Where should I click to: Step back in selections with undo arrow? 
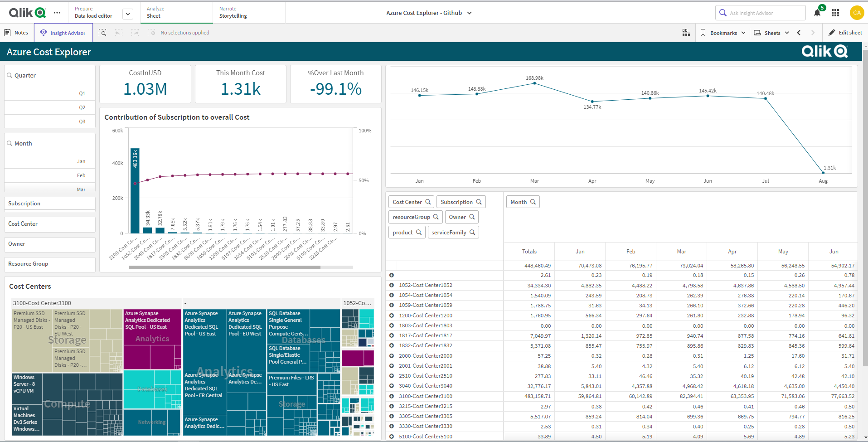click(118, 32)
